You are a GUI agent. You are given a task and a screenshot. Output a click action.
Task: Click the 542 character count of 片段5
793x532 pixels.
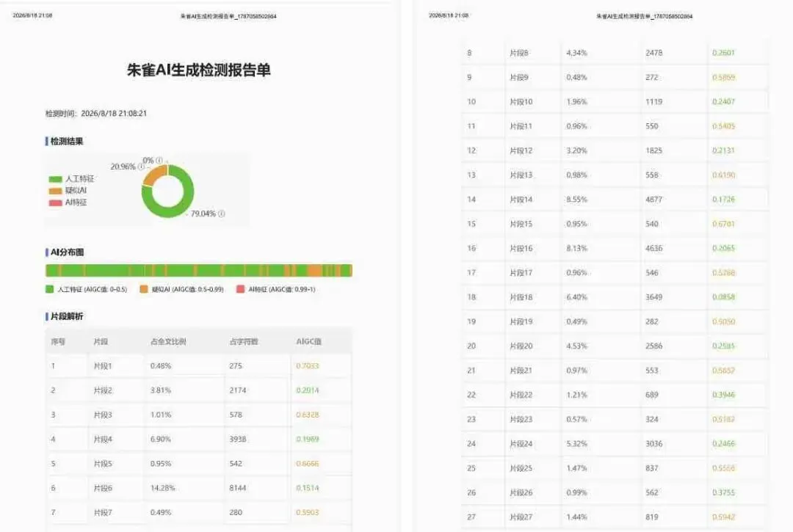236,463
